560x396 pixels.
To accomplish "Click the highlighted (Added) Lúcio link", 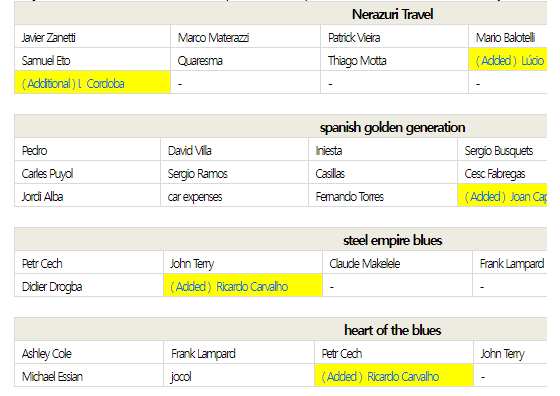I will 510,61.
